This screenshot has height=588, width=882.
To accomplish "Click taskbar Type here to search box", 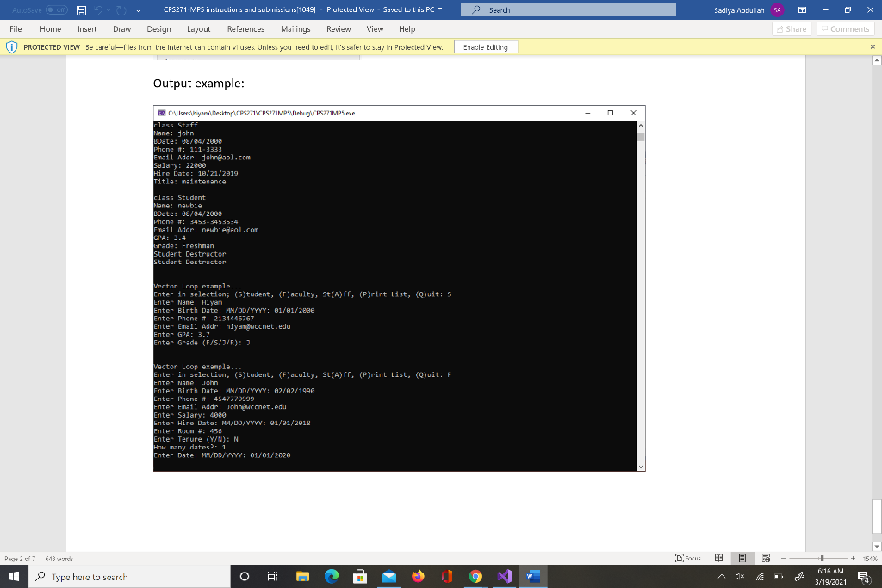I will 129,577.
